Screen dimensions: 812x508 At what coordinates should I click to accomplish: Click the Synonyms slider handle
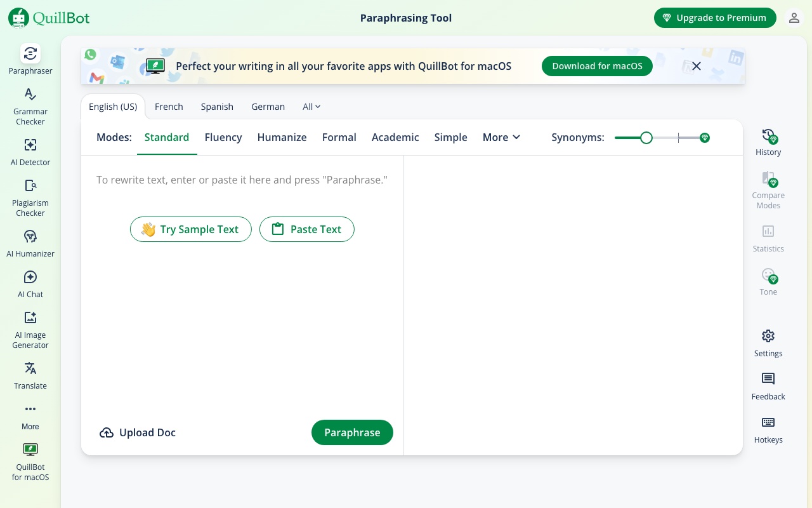pyautogui.click(x=646, y=138)
